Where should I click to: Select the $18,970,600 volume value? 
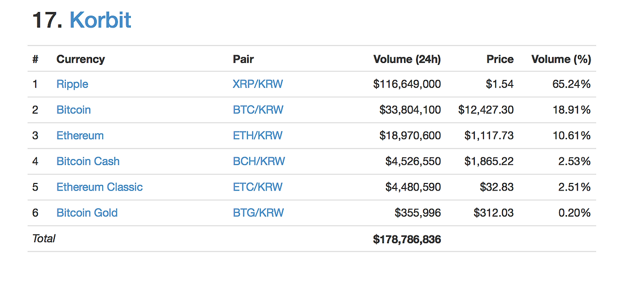click(x=410, y=135)
